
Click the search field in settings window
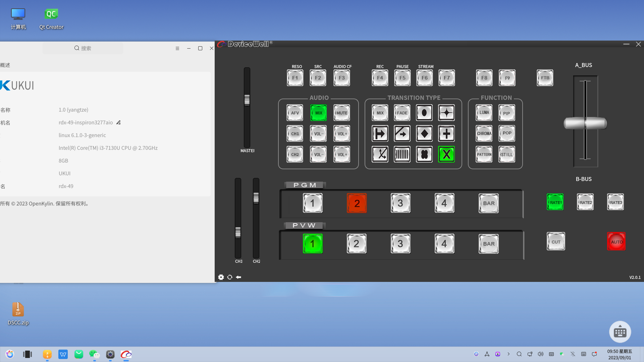(x=83, y=48)
